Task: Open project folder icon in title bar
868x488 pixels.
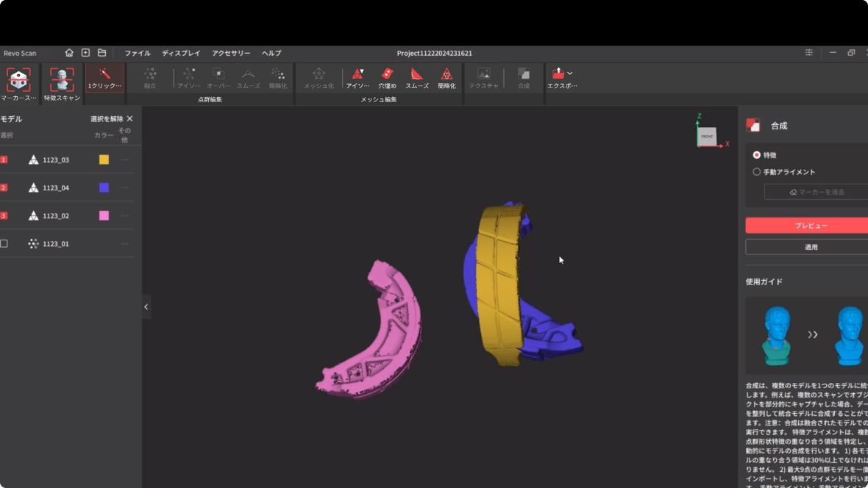Action: tap(102, 53)
